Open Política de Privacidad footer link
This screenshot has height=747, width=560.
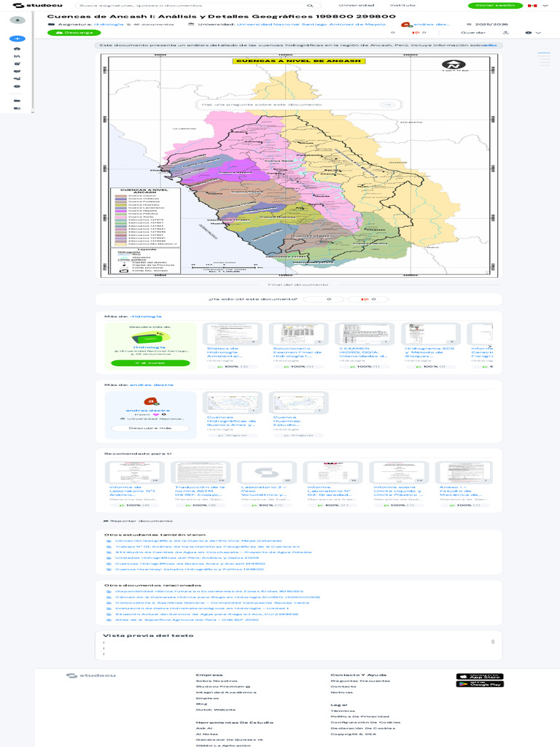tap(359, 716)
